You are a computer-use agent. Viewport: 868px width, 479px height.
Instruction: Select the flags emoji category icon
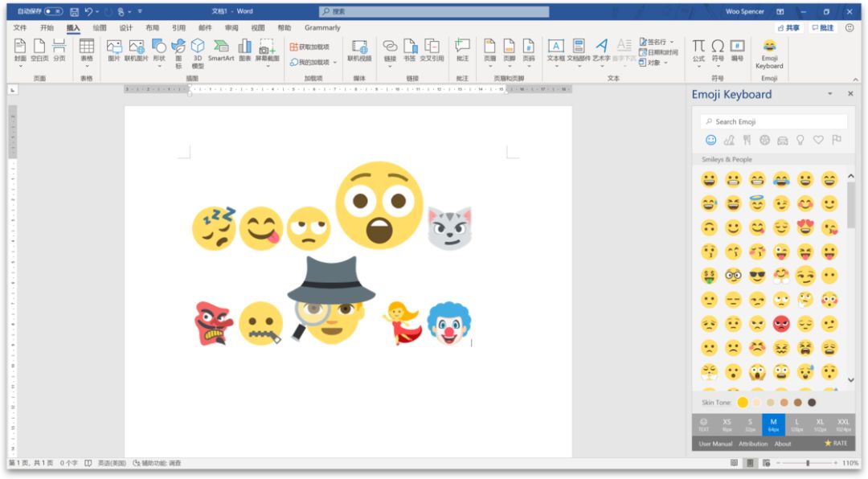[x=837, y=140]
